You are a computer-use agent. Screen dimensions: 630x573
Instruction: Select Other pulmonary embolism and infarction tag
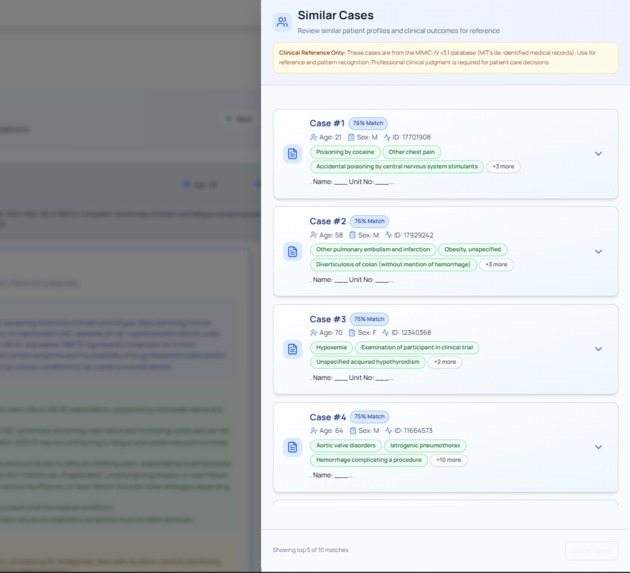[x=373, y=250]
